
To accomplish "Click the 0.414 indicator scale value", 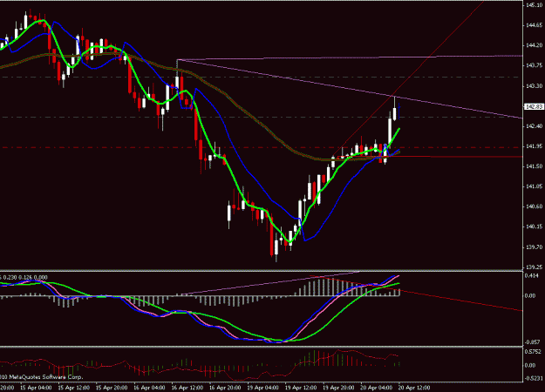I will pyautogui.click(x=530, y=275).
